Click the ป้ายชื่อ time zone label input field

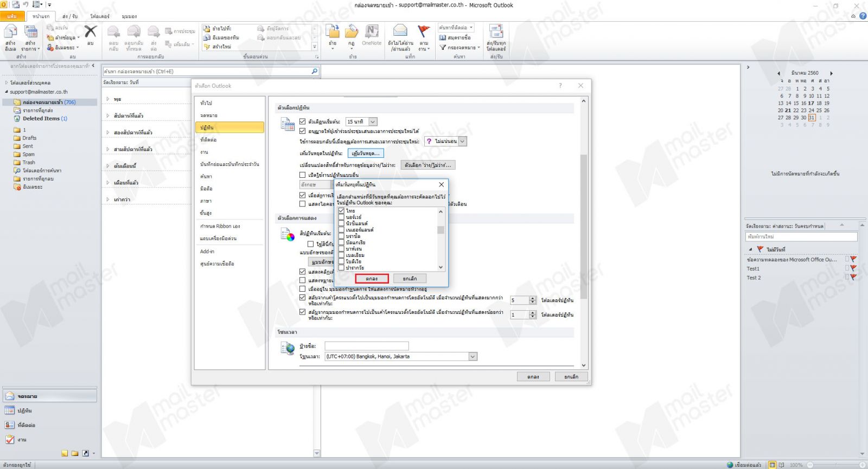tap(367, 346)
